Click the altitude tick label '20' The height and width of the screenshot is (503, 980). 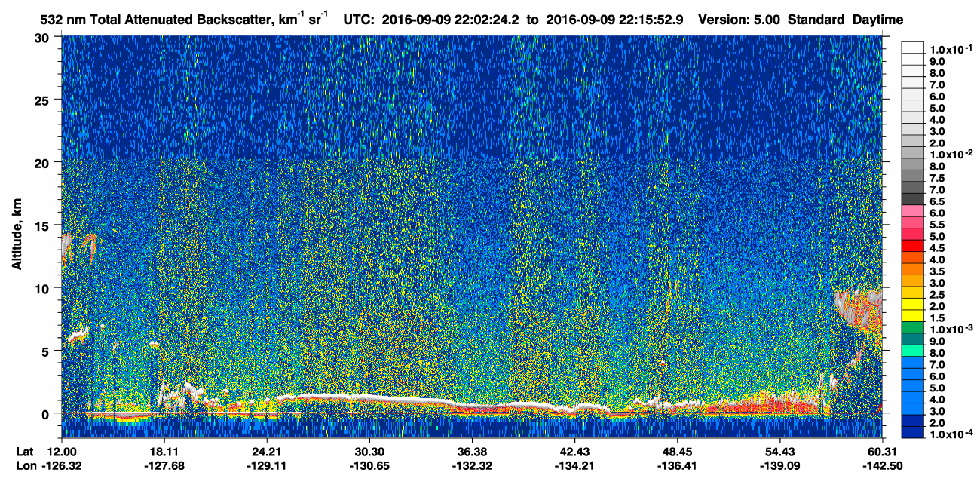(44, 162)
